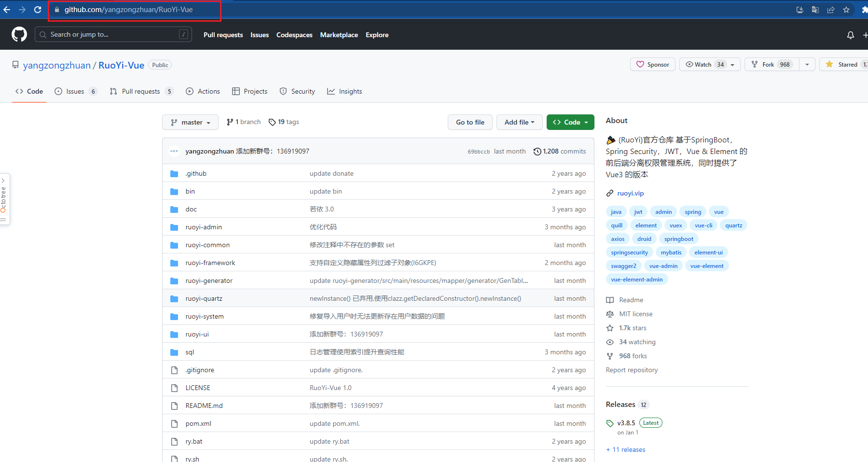Screen dimensions: 868x462
Task: Open the Code tab
Action: (x=29, y=92)
